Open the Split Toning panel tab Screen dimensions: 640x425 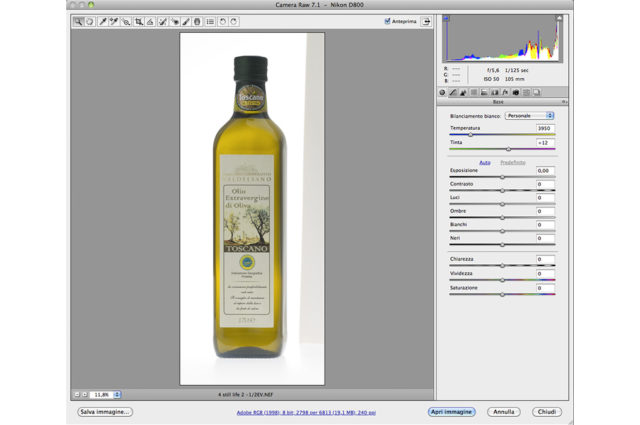pos(484,93)
